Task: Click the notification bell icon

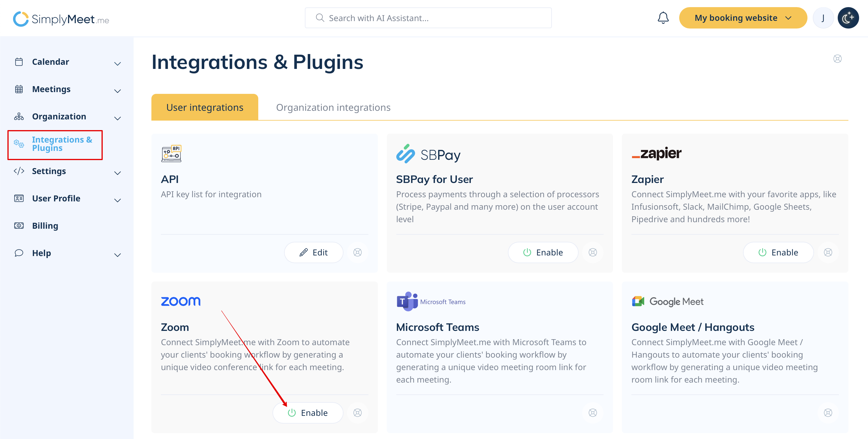Action: click(x=663, y=18)
